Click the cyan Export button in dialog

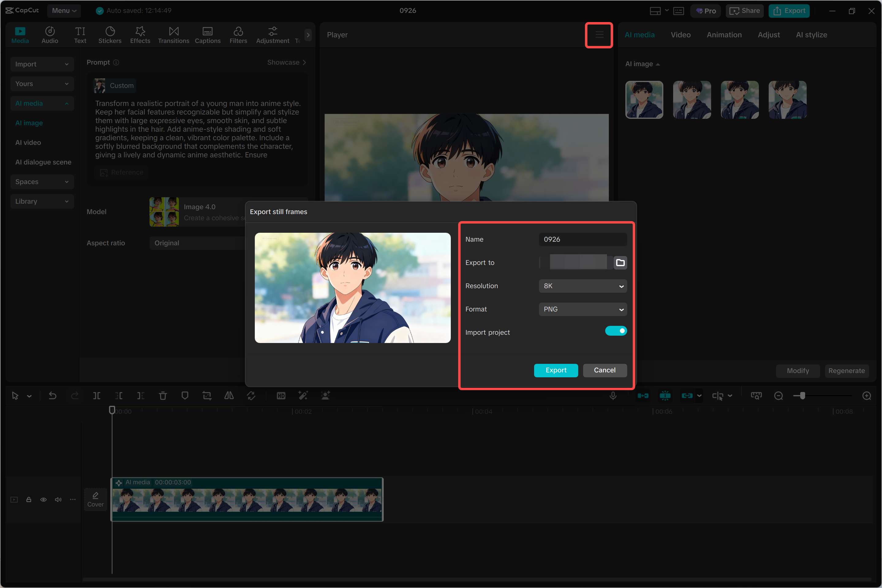coord(555,370)
